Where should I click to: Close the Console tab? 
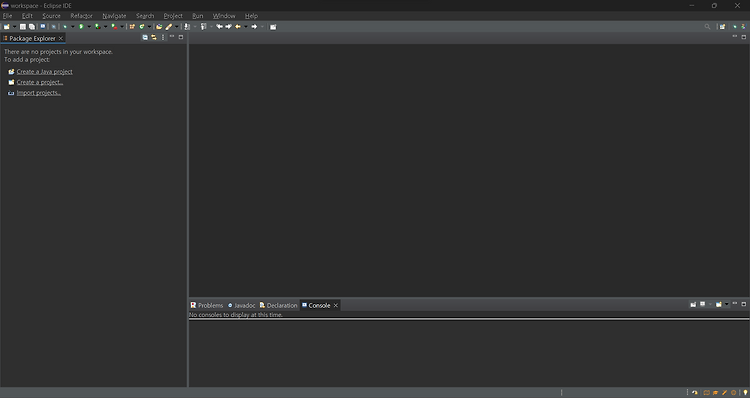pyautogui.click(x=336, y=305)
